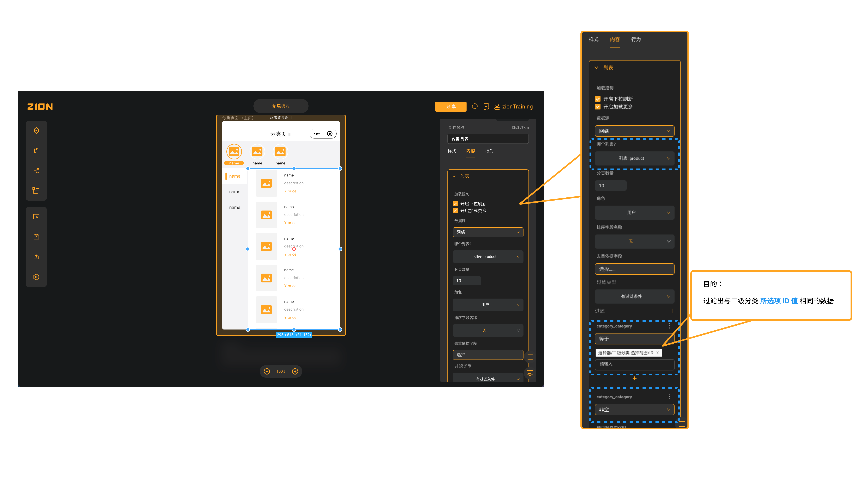Click the 分页数量 field showing 10 in main panel
Screen dimensions: 868x483
tap(466, 281)
